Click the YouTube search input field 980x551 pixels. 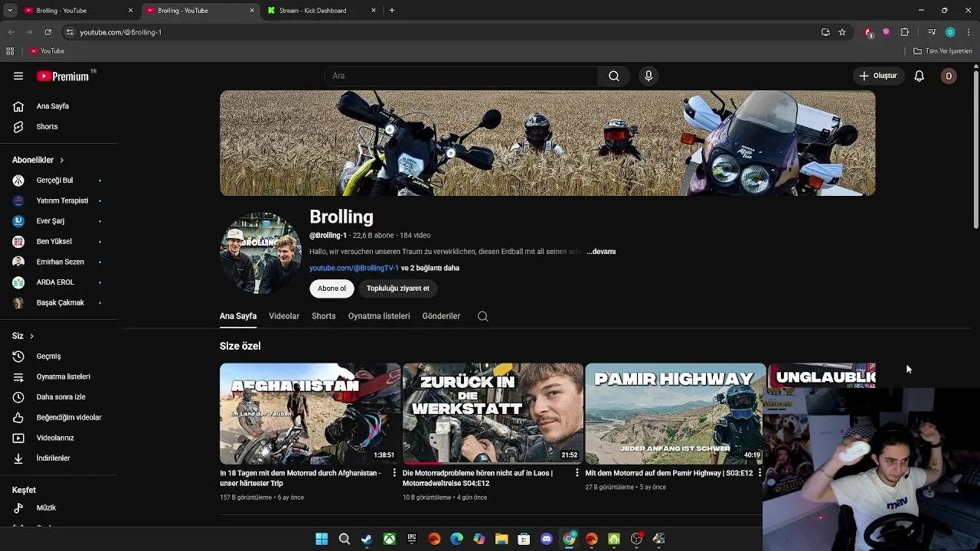(461, 76)
